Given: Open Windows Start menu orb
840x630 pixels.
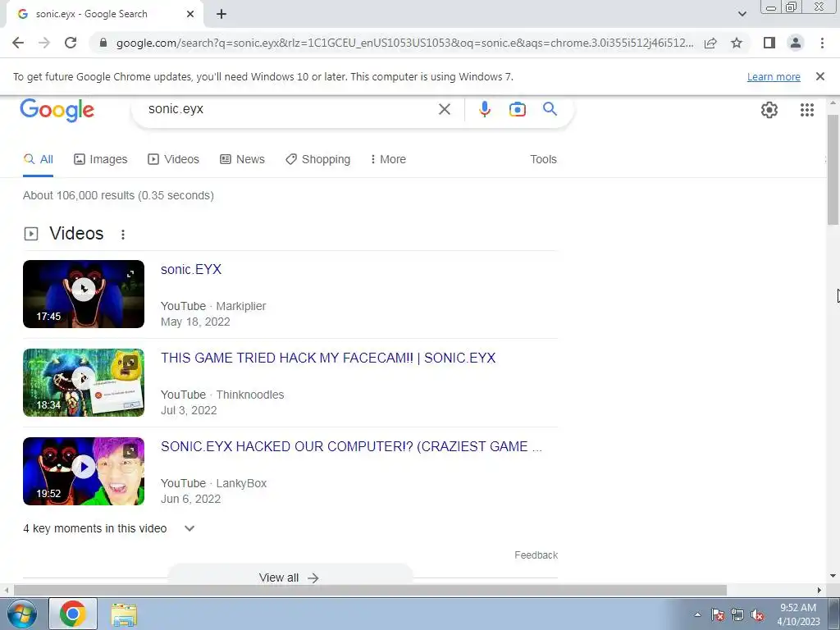Looking at the screenshot, I should [21, 614].
